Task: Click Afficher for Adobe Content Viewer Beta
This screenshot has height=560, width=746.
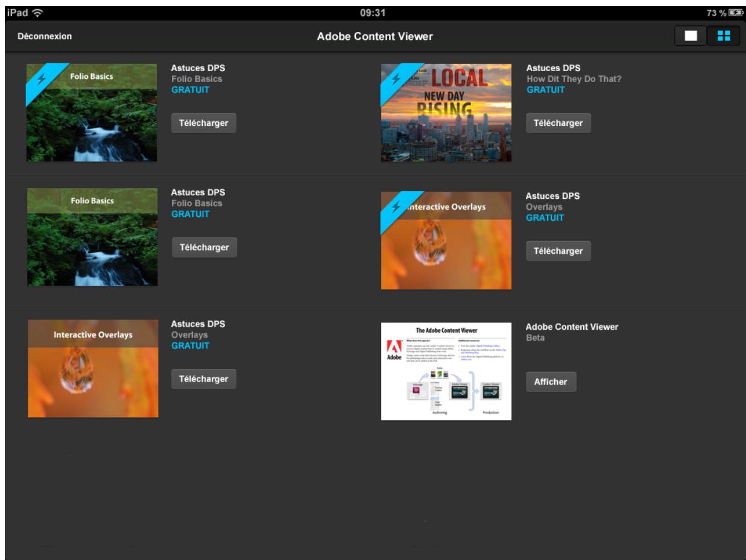Action: 551,382
